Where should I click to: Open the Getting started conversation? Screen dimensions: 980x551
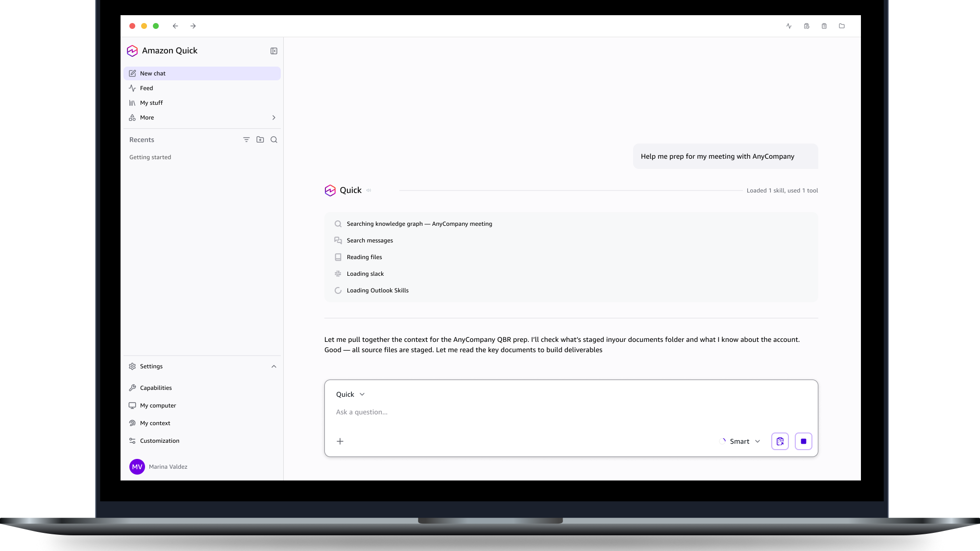[150, 157]
